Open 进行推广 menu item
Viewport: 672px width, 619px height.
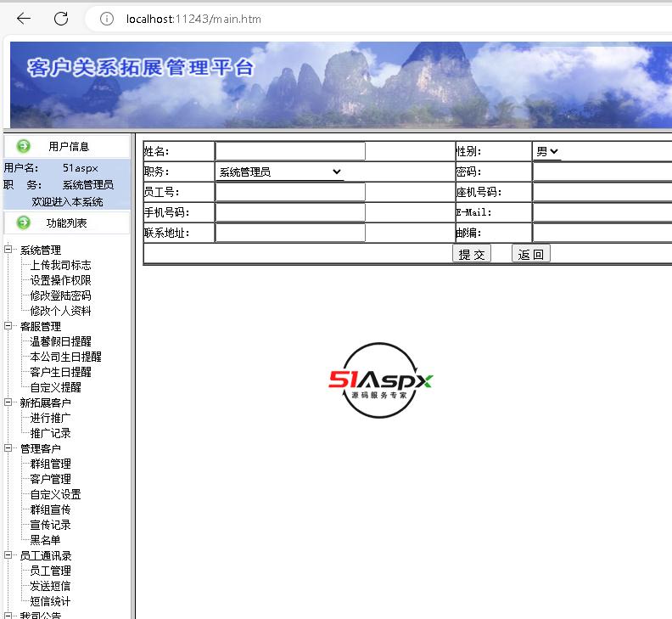(50, 418)
